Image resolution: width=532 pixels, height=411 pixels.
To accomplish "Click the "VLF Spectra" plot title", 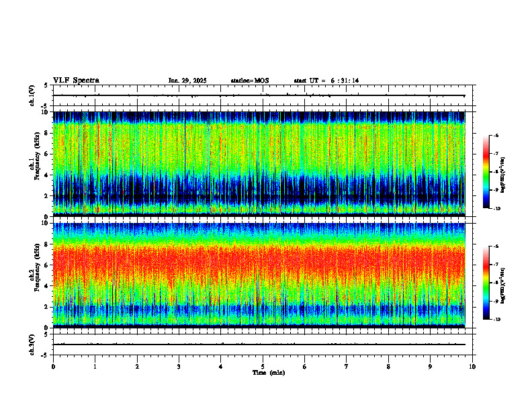I will 76,81.
